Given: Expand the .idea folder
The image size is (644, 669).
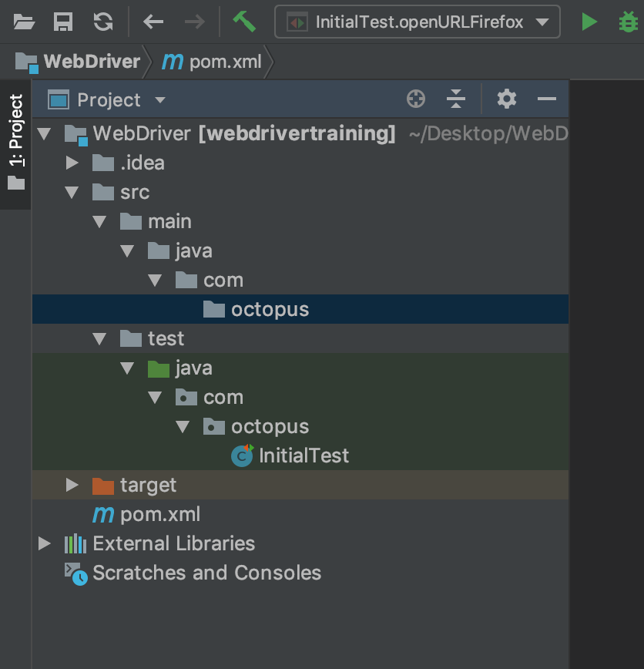Looking at the screenshot, I should point(72,163).
